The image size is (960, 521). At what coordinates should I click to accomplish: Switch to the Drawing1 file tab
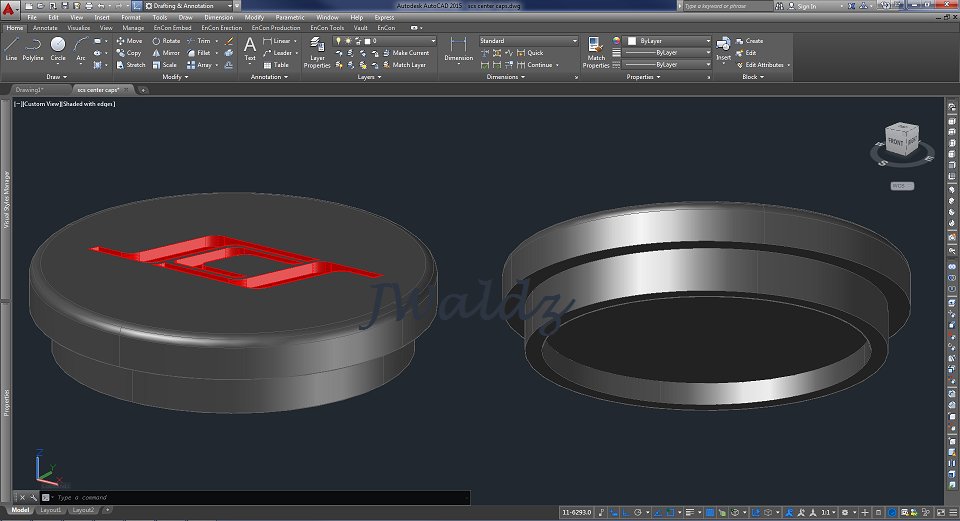click(29, 90)
